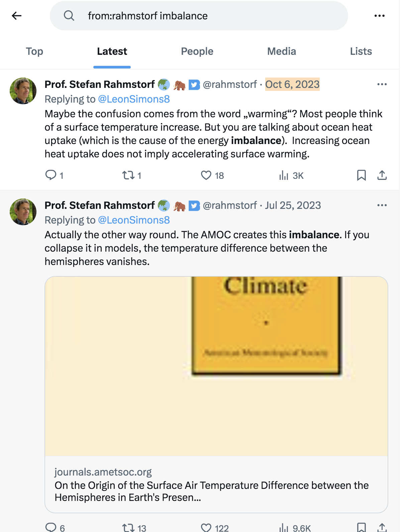View analytics showing 3K views
The image size is (410, 532).
click(x=291, y=175)
